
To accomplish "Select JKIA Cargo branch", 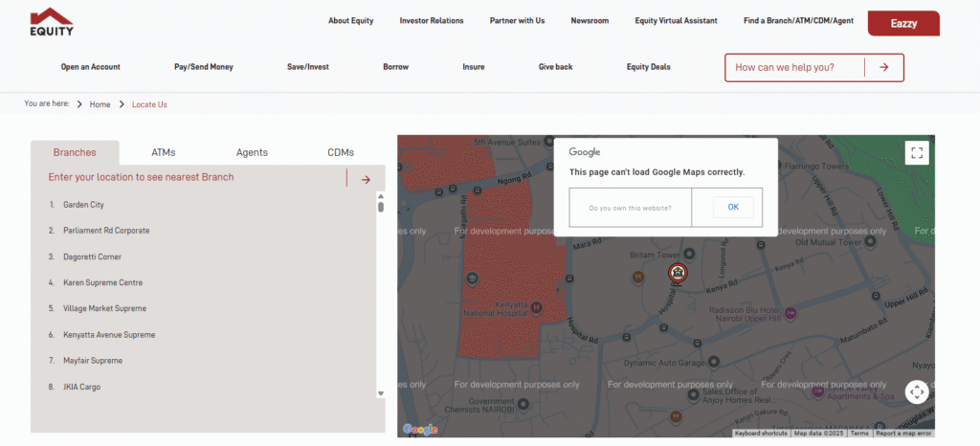I will coord(82,388).
